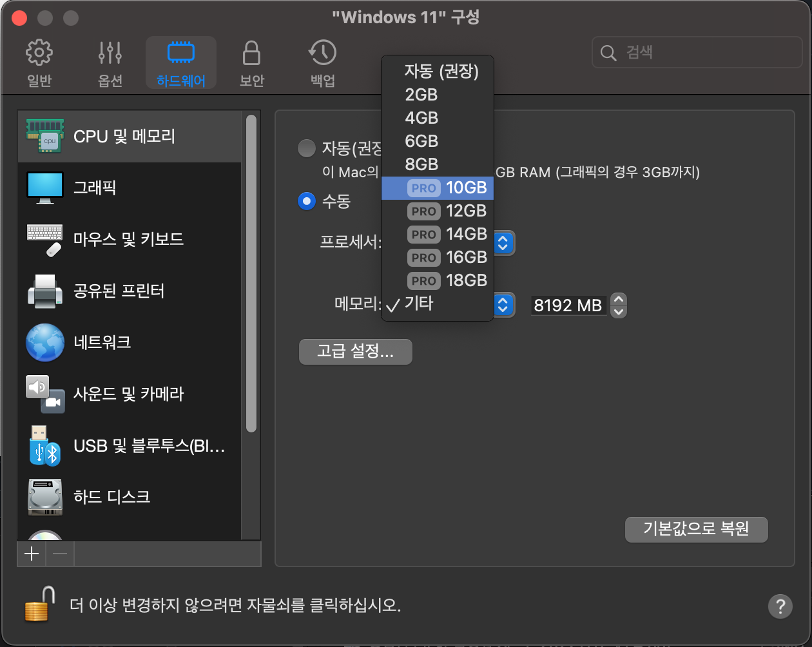This screenshot has height=647, width=812.
Task: Open the 보안 security lock tab
Action: click(251, 63)
